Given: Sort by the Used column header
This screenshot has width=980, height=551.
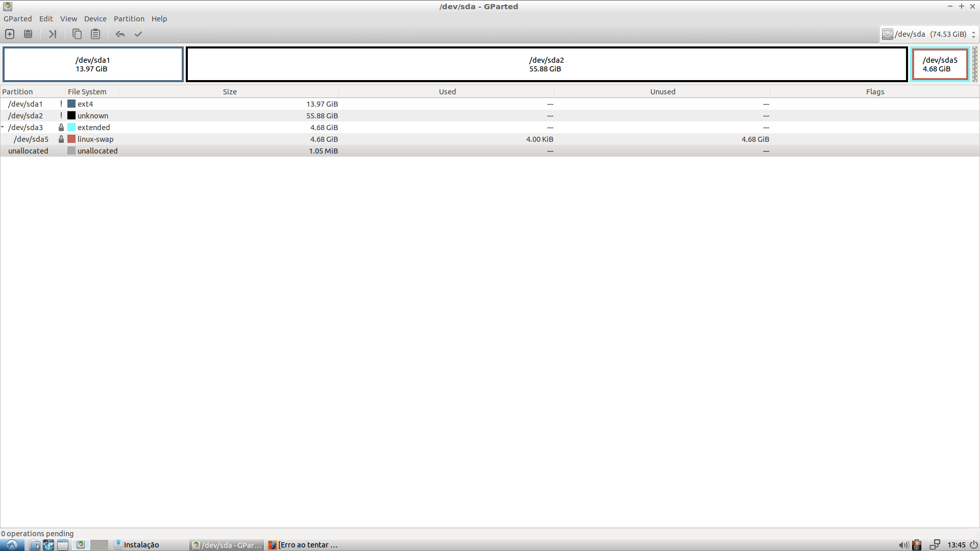Looking at the screenshot, I should coord(447,92).
